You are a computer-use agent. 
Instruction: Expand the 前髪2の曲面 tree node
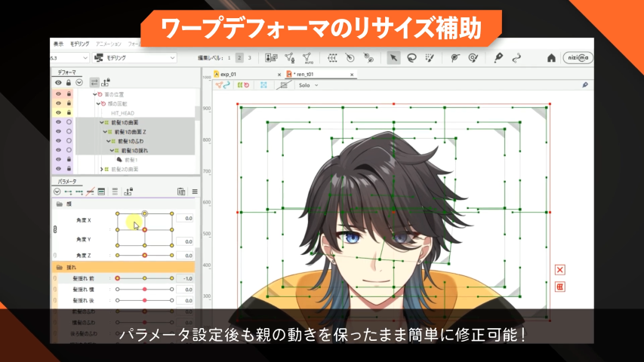[x=101, y=169]
